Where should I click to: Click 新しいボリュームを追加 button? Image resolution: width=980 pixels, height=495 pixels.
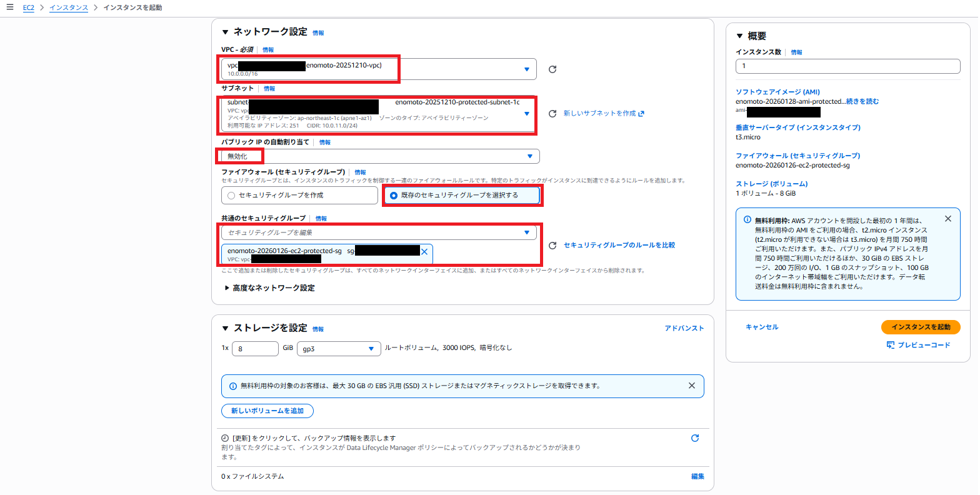point(267,411)
